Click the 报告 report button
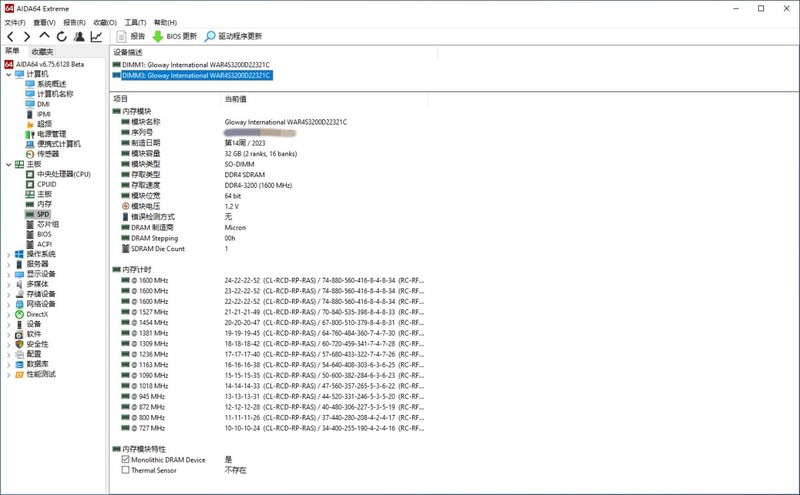Viewport: 800px width, 495px height. [131, 36]
